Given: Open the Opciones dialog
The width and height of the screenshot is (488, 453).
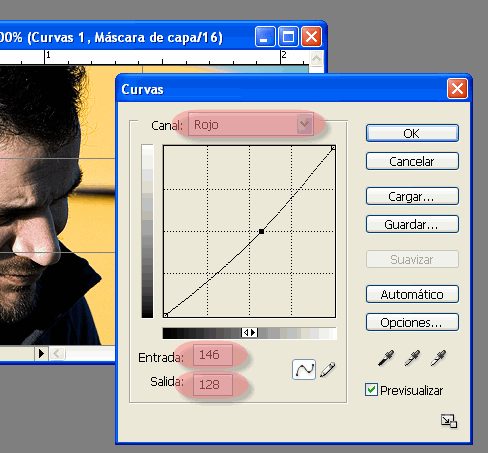Looking at the screenshot, I should (412, 322).
